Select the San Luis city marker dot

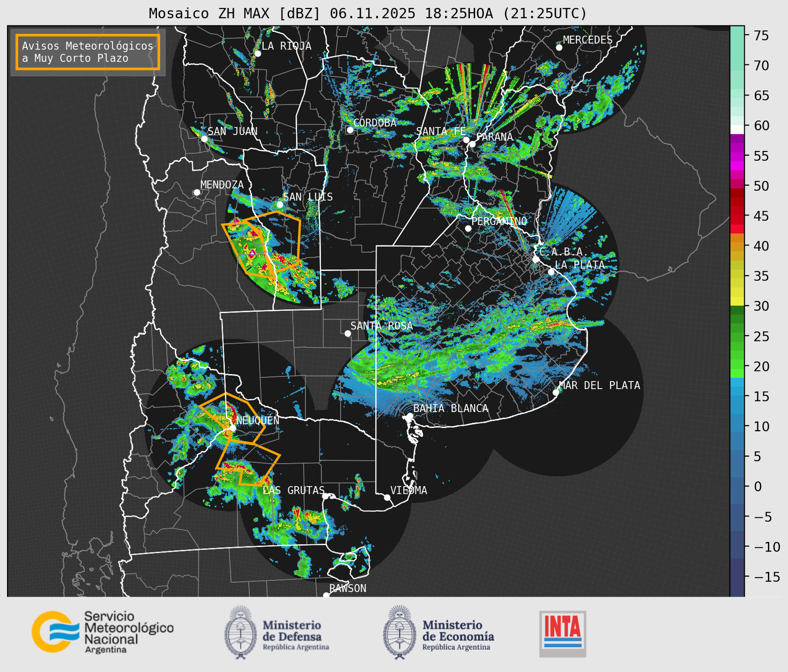click(x=279, y=205)
